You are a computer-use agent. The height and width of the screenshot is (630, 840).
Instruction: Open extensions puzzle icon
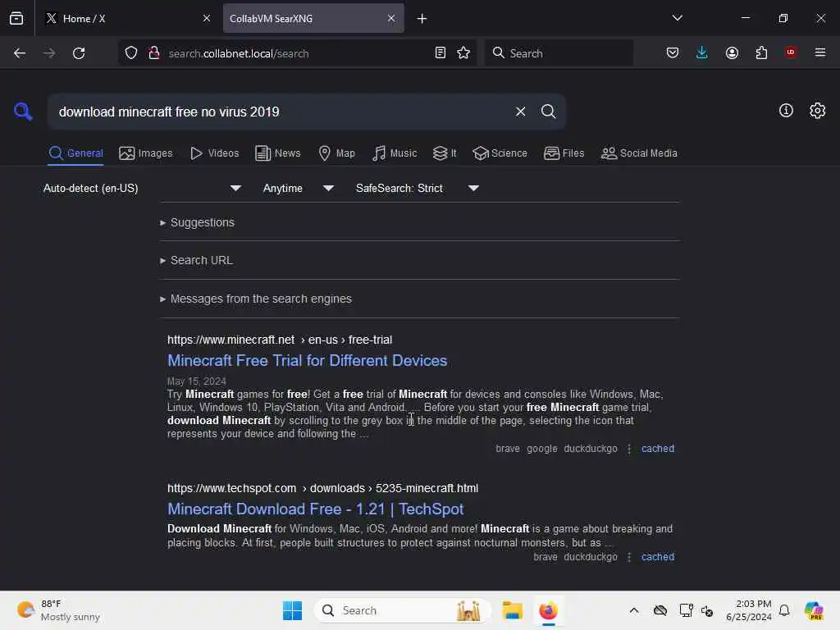pyautogui.click(x=761, y=53)
